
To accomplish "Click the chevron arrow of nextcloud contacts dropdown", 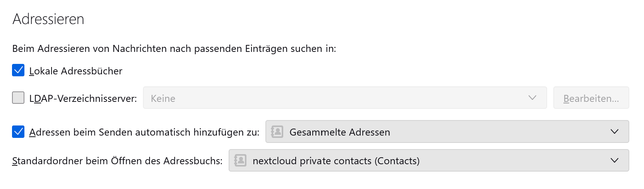I will click(615, 160).
